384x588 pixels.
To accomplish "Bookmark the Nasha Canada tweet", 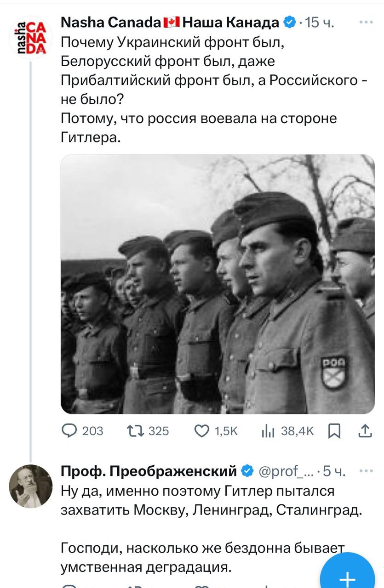I will pyautogui.click(x=334, y=430).
